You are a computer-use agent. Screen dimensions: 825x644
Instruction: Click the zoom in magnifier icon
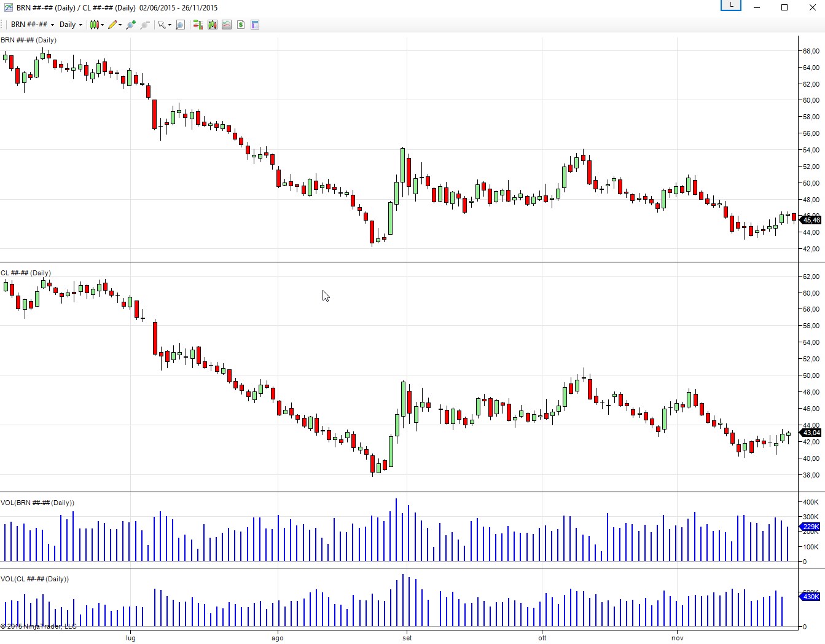(x=131, y=25)
